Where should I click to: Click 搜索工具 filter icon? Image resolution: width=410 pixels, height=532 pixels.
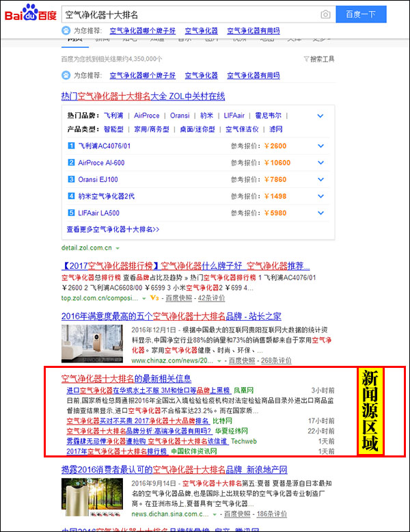tap(306, 59)
